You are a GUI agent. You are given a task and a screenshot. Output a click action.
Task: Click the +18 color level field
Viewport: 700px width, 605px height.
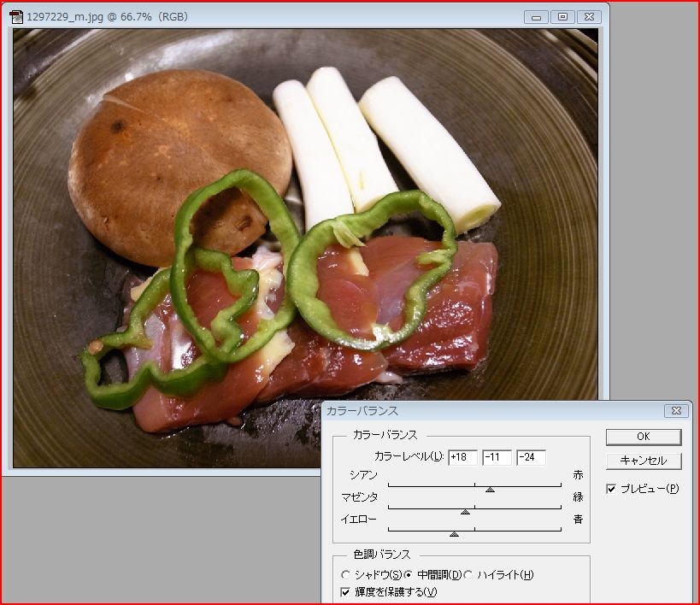coord(462,457)
